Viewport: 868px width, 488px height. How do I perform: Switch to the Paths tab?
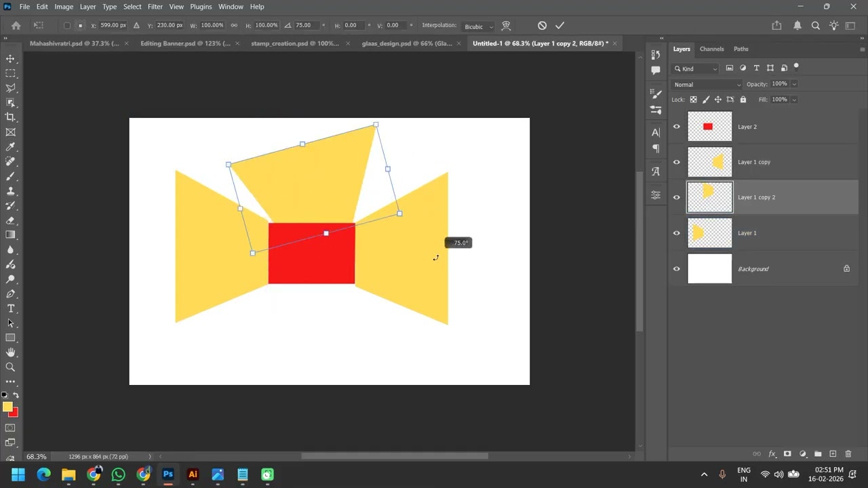pos(741,49)
